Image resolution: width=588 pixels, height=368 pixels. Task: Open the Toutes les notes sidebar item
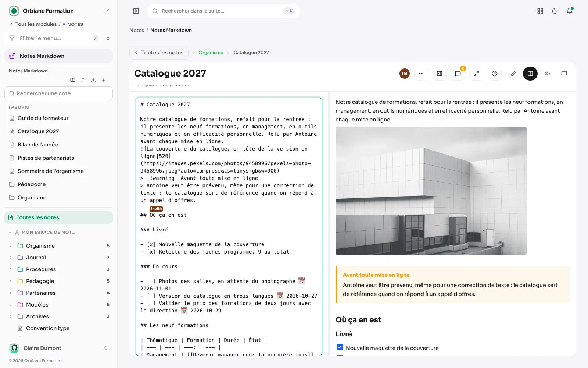pos(59,217)
